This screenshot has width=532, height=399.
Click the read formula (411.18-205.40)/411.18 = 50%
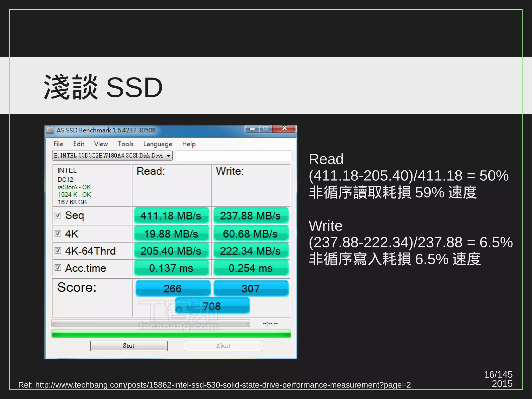coord(409,176)
